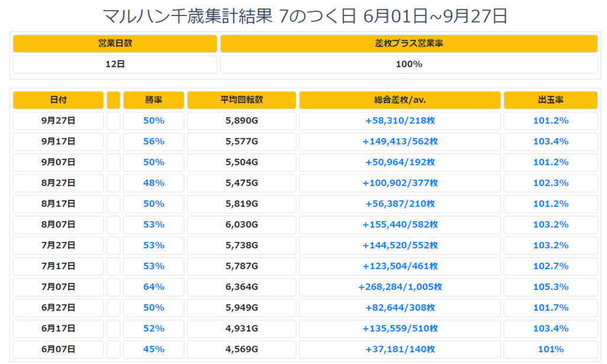Select the 12日 value cell

(x=115, y=64)
